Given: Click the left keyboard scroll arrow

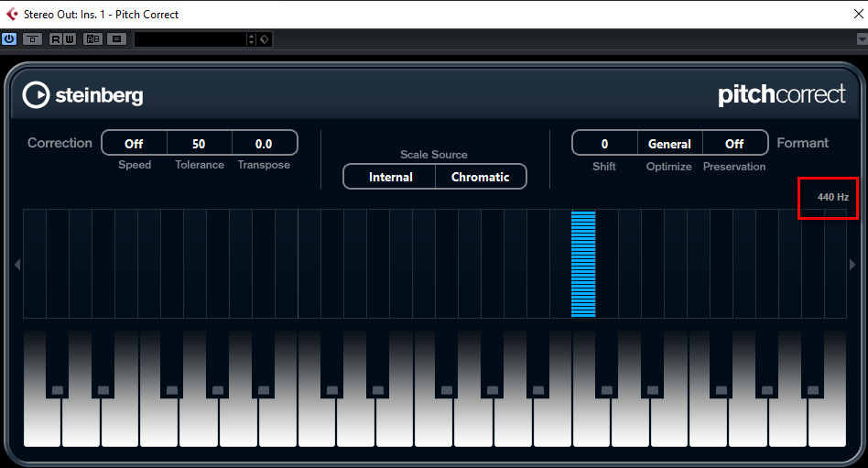Looking at the screenshot, I should [17, 265].
